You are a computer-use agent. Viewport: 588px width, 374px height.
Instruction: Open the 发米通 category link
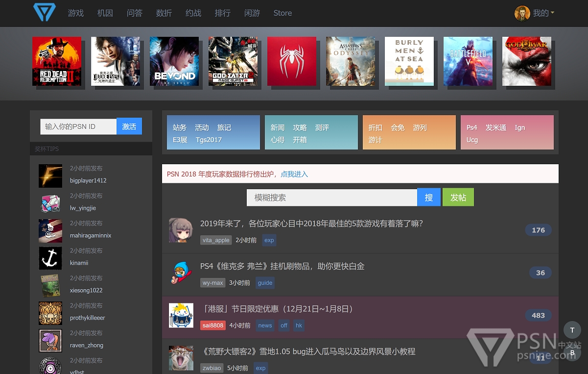click(x=496, y=127)
